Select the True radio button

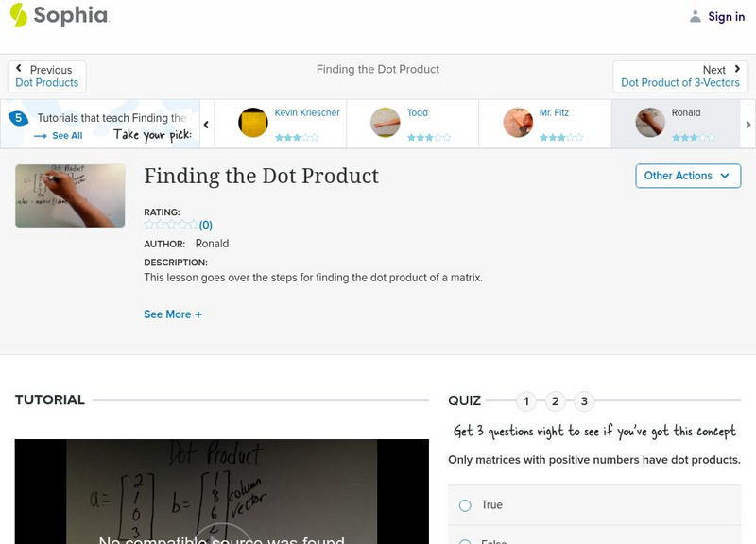pyautogui.click(x=465, y=505)
